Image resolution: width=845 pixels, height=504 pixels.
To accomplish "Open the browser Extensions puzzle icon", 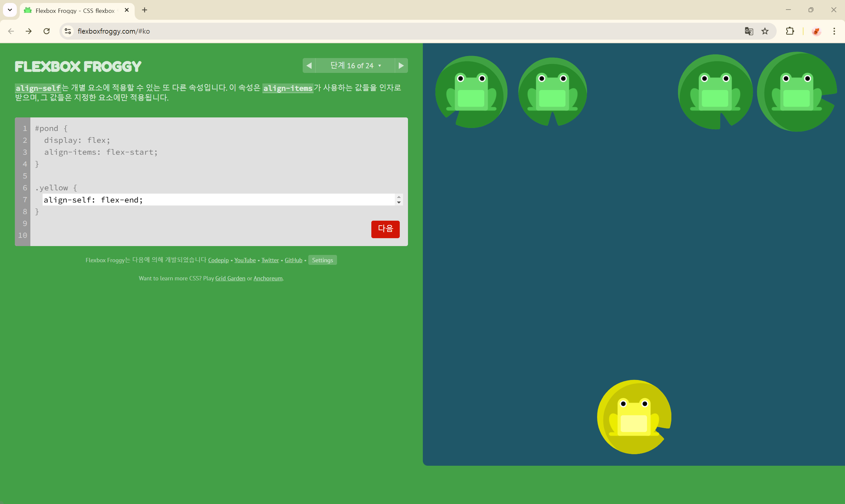I will click(x=790, y=31).
